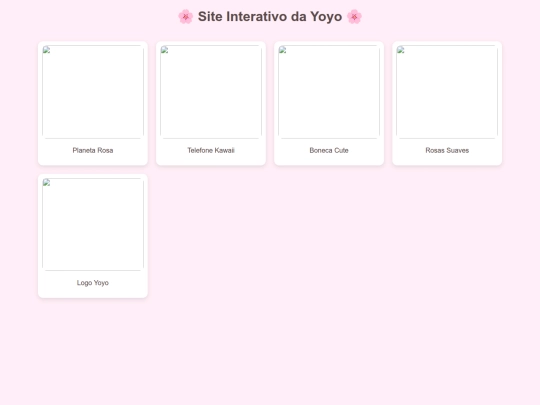This screenshot has width=540, height=405.
Task: Click the Site Interativo da Yoyo heading
Action: pos(270,17)
